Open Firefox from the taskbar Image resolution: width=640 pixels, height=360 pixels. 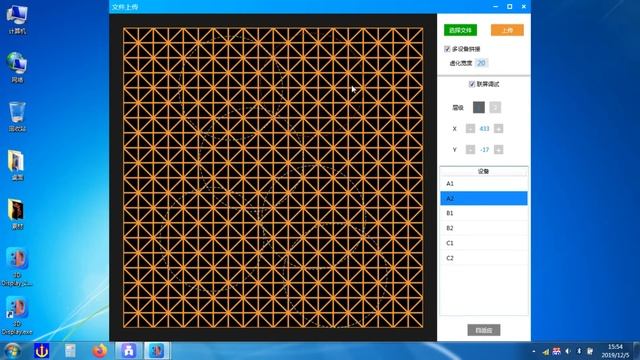pos(100,351)
